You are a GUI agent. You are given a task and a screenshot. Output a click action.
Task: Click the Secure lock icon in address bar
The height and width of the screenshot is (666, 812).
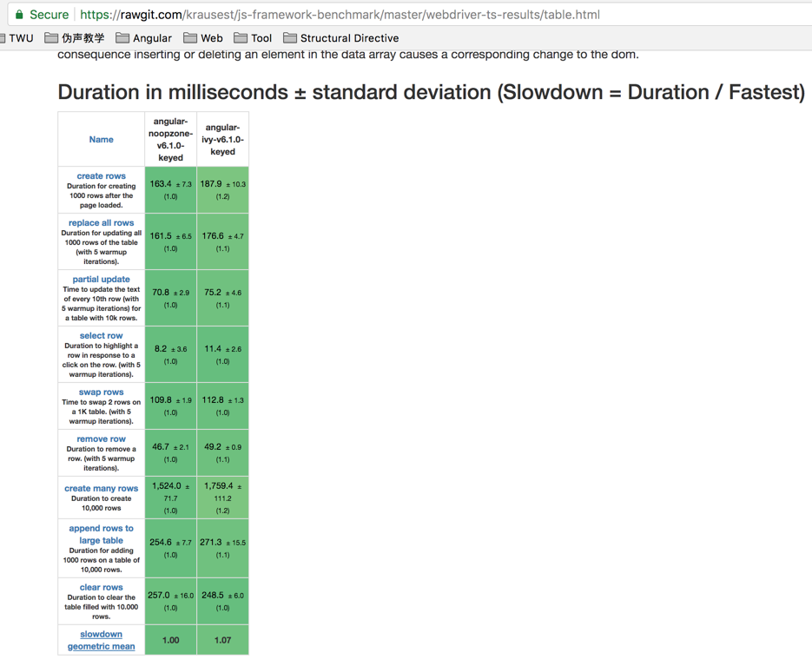tap(19, 15)
